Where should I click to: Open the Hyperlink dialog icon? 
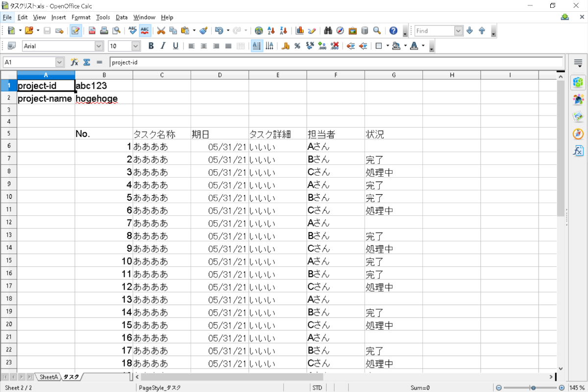[259, 30]
